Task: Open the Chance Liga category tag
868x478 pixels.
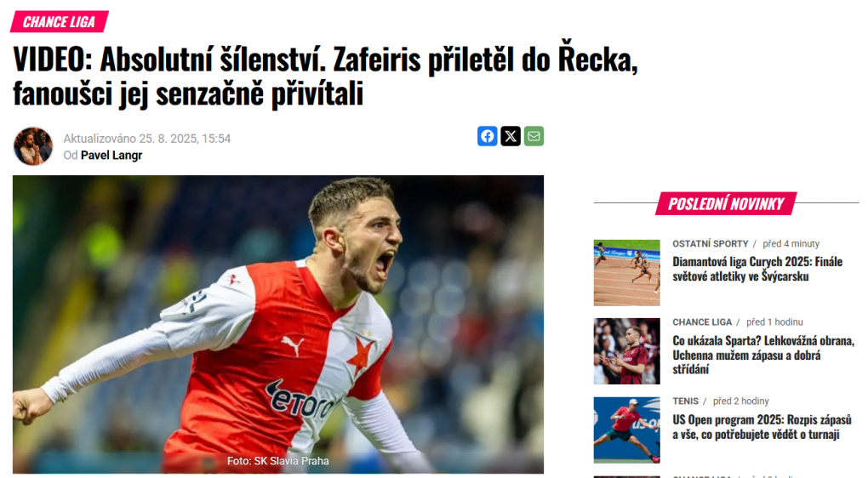Action: click(x=60, y=21)
